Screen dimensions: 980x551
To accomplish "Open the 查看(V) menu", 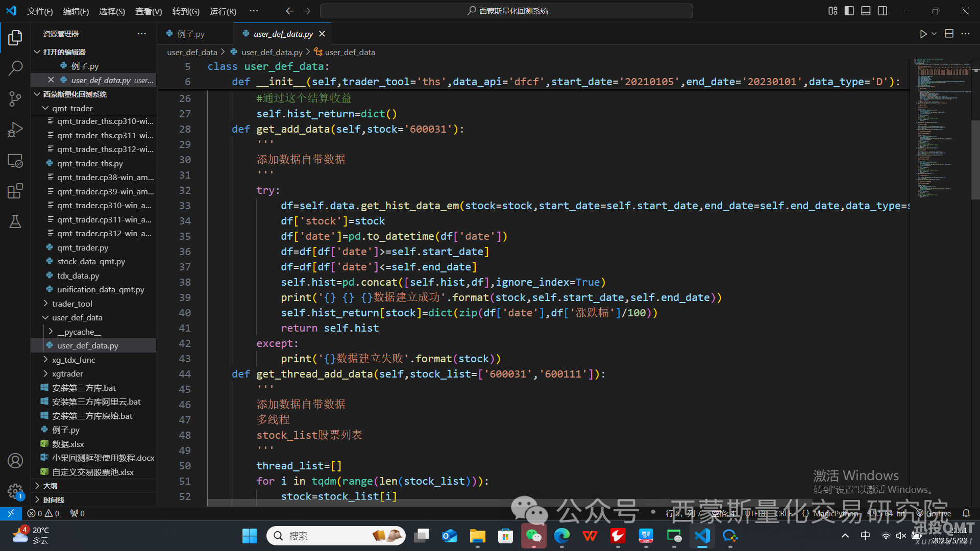I will click(149, 11).
